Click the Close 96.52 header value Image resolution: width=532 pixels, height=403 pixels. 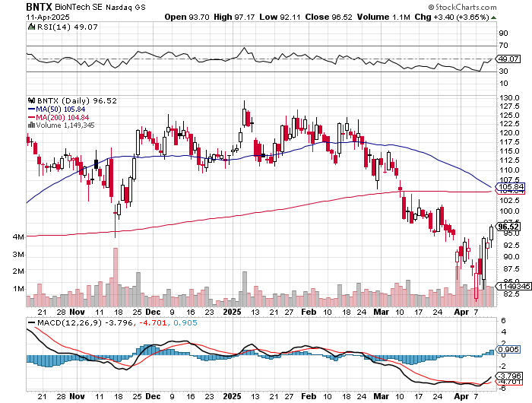coord(329,17)
